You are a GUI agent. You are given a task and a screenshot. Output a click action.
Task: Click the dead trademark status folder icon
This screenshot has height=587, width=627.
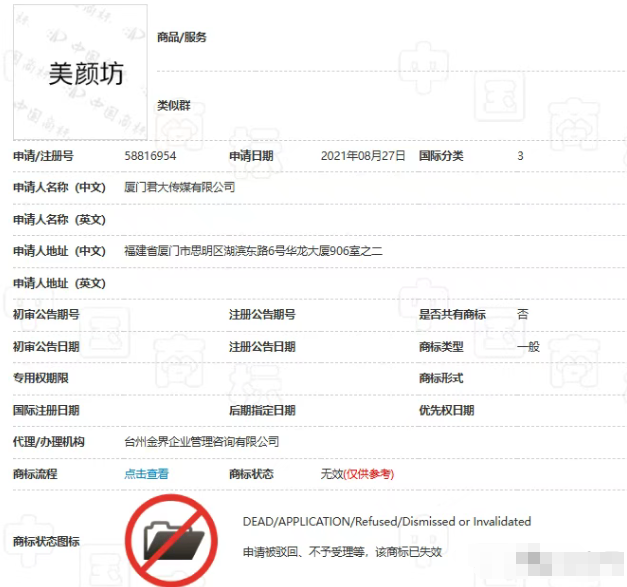171,540
